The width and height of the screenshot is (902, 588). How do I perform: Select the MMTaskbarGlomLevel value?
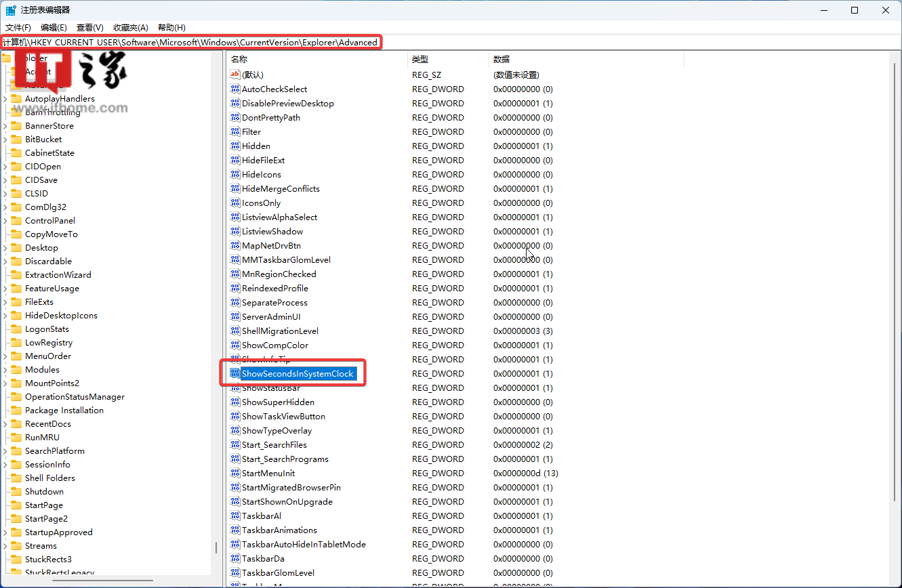click(286, 259)
